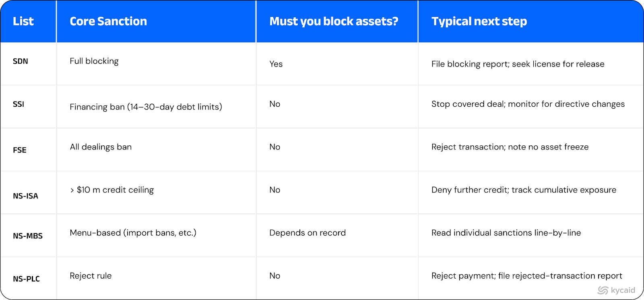644x300 pixels.
Task: Click 'Reject payment; file rejected-transaction report'
Action: (x=527, y=276)
